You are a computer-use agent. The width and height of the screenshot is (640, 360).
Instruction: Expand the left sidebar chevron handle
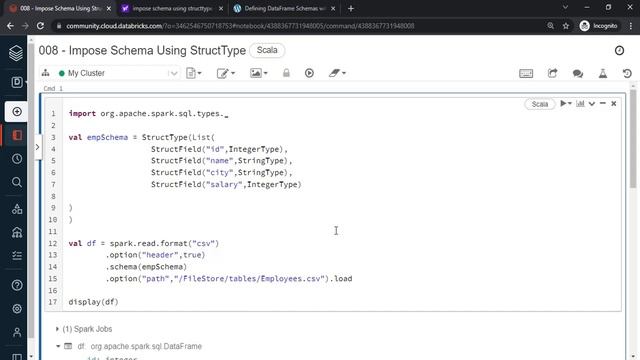point(38,147)
